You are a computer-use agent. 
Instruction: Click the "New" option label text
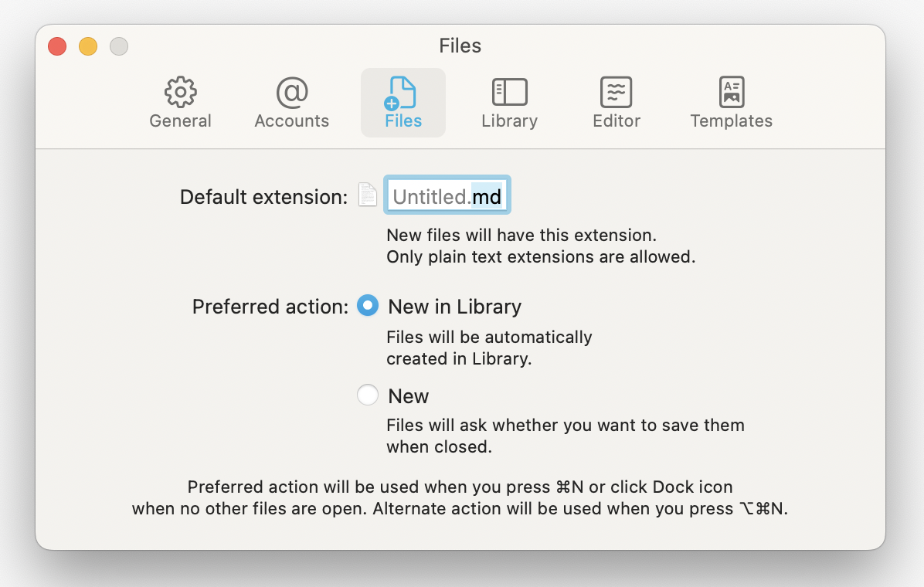(408, 396)
